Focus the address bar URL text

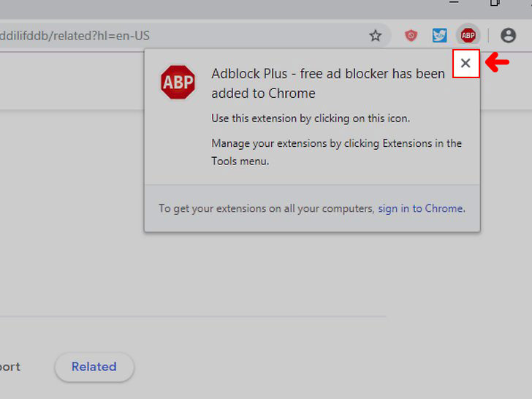(75, 36)
